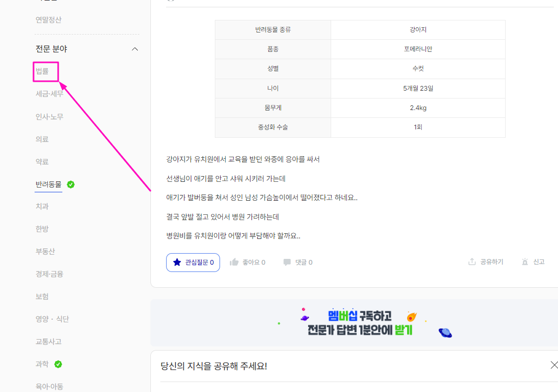The image size is (558, 392).
Task: Go to 인사·노무 category
Action: click(49, 116)
